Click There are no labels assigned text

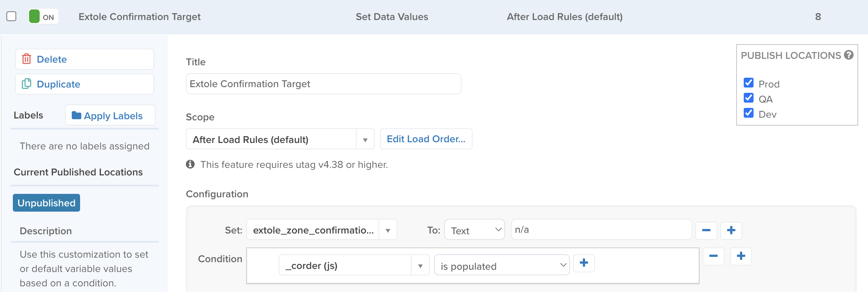(x=85, y=146)
